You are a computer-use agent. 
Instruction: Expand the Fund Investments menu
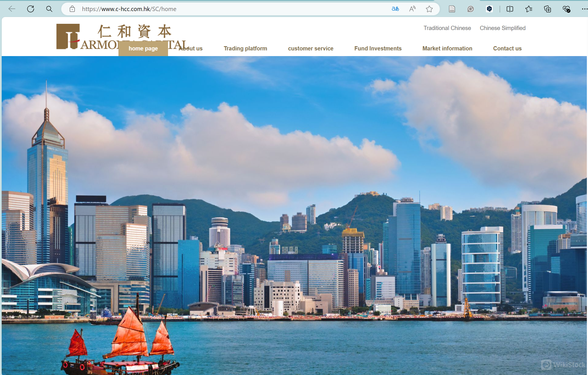click(378, 48)
